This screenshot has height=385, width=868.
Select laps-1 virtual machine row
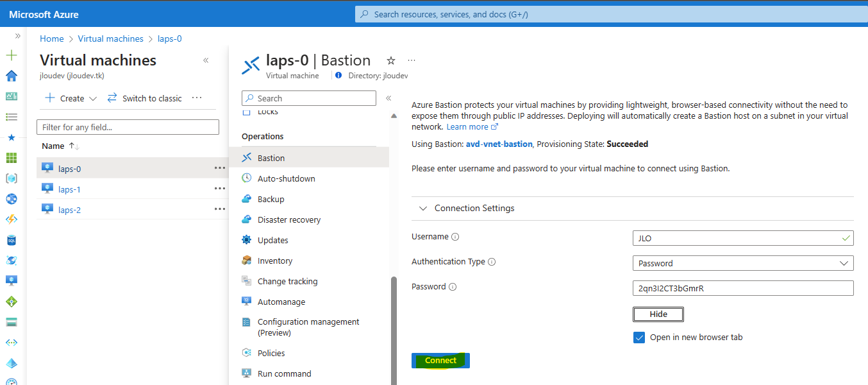tap(133, 189)
